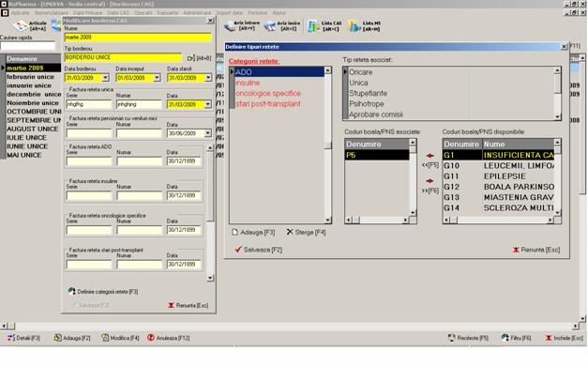Image resolution: width=588 pixels, height=367 pixels.
Task: Click the Adauga [F2] bottom bar icon
Action: (58, 338)
